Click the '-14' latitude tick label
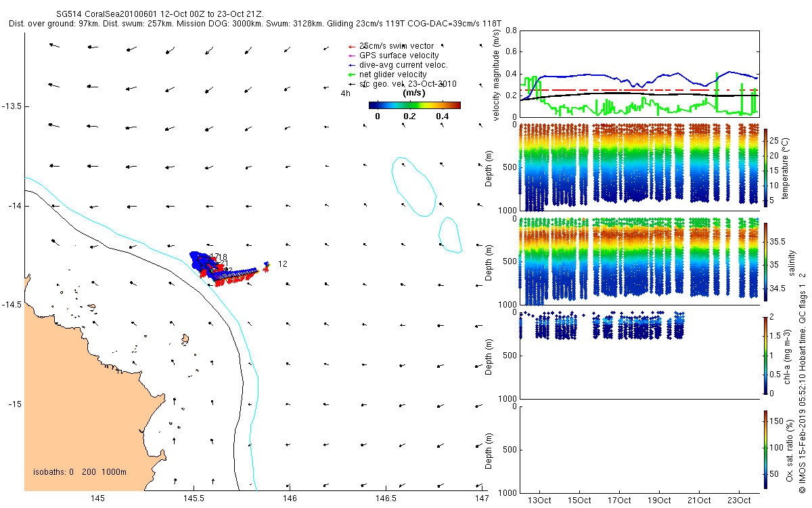The image size is (812, 508). 16,206
